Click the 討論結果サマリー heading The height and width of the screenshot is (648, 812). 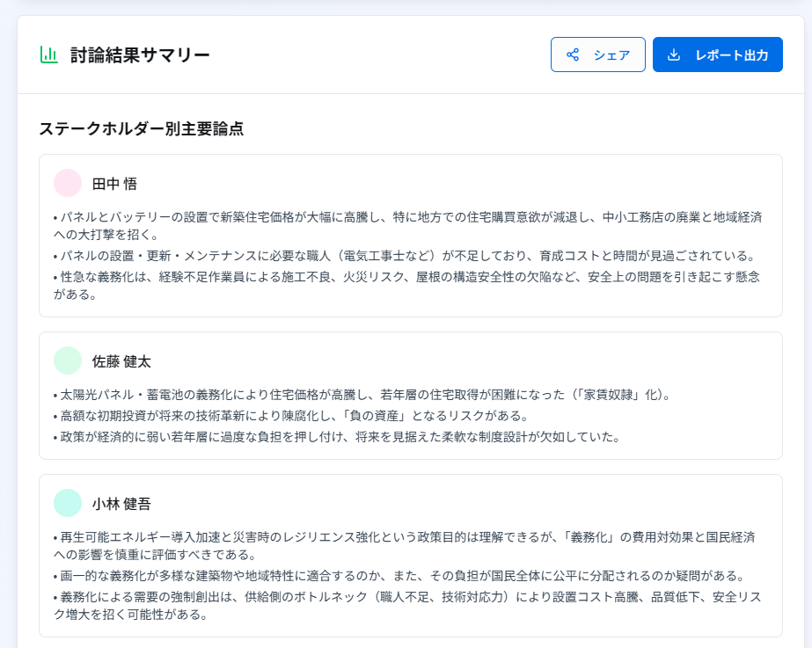[x=140, y=55]
